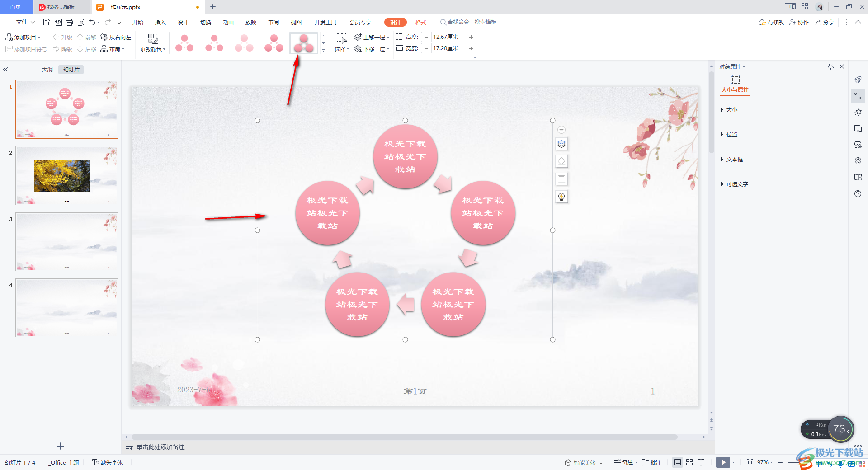
Task: Increase height with plus stepper
Action: tap(471, 37)
